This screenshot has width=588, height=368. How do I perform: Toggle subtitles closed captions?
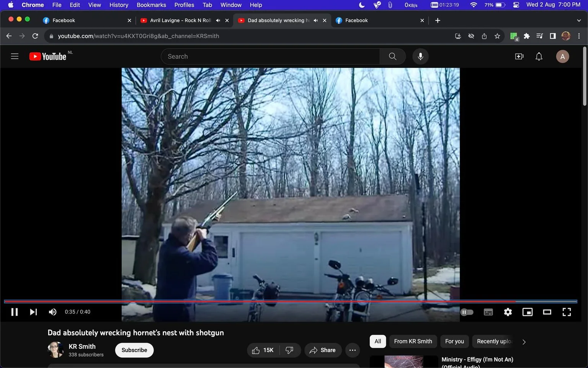[x=488, y=312]
